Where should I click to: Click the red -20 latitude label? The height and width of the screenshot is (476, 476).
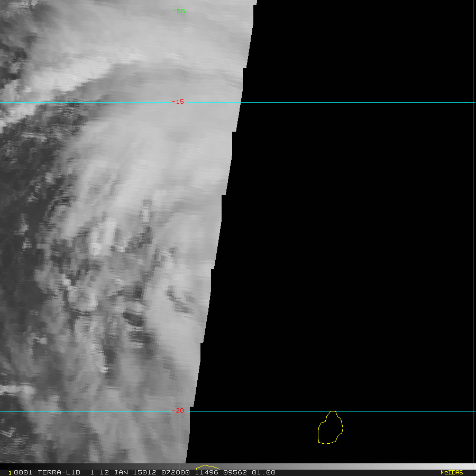(178, 410)
